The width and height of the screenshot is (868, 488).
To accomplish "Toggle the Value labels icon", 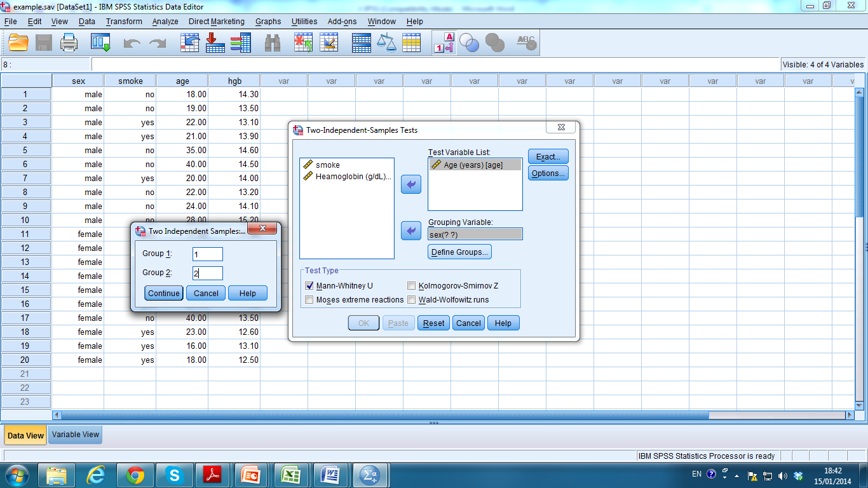I will (x=444, y=43).
